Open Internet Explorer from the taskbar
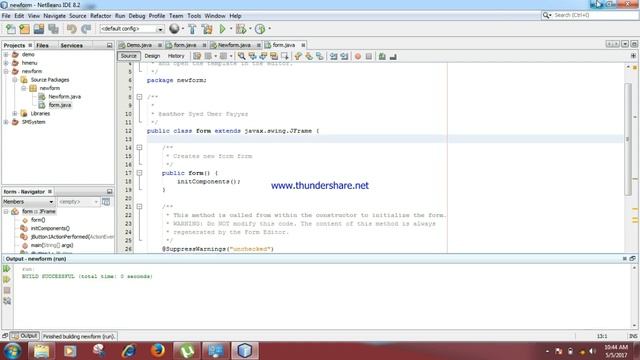The width and height of the screenshot is (640, 360). pos(129,351)
